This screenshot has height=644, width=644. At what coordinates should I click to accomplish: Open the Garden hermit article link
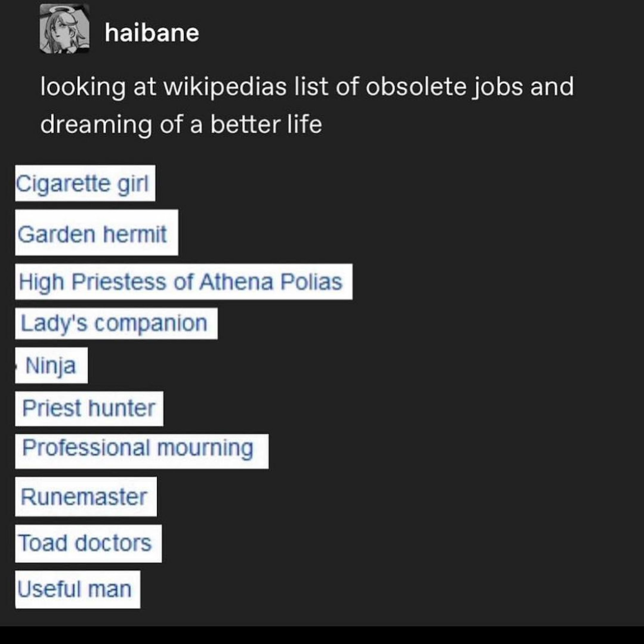coord(92,234)
